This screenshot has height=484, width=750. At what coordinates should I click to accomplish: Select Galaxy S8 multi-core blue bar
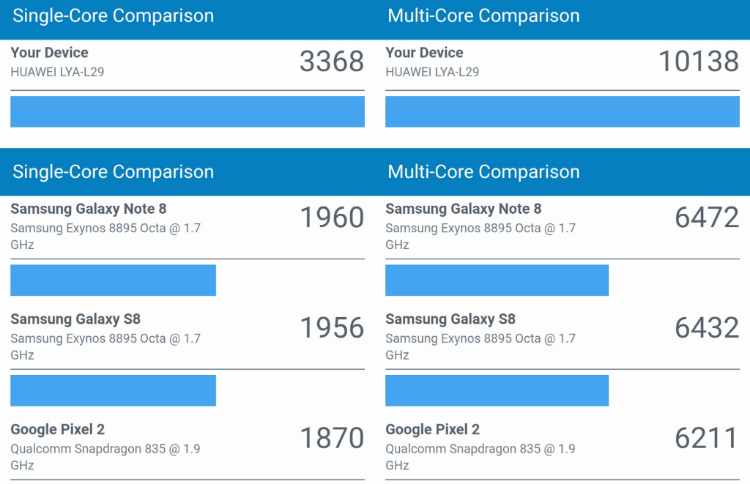click(497, 391)
